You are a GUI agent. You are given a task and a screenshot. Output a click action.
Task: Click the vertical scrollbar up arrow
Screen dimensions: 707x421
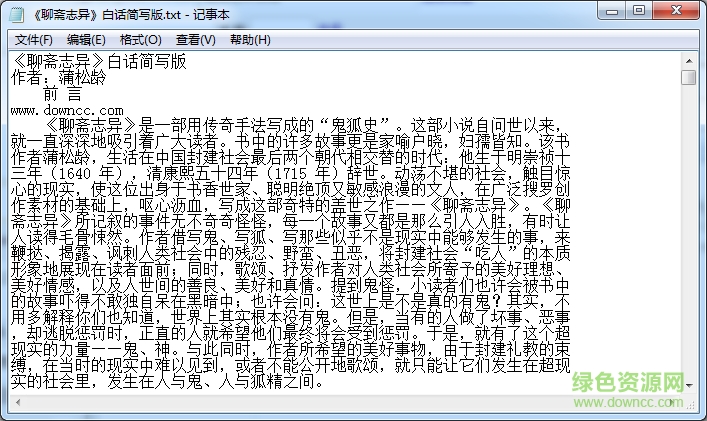(689, 60)
